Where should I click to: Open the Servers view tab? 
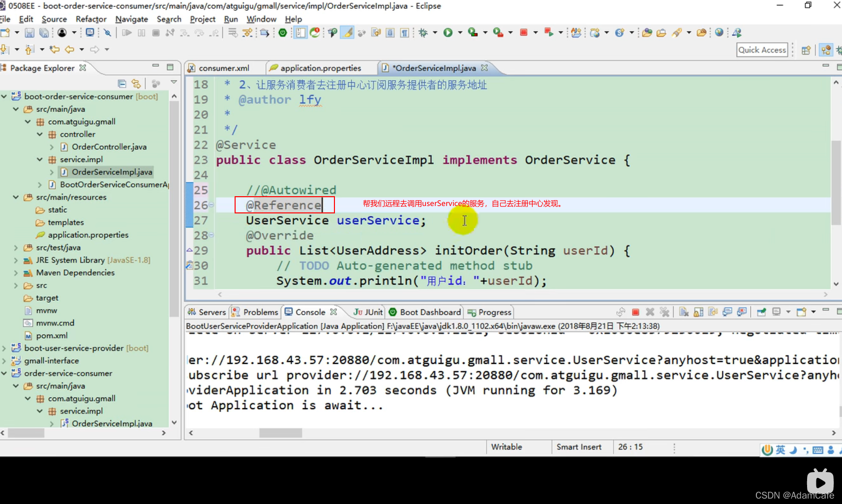(x=207, y=312)
